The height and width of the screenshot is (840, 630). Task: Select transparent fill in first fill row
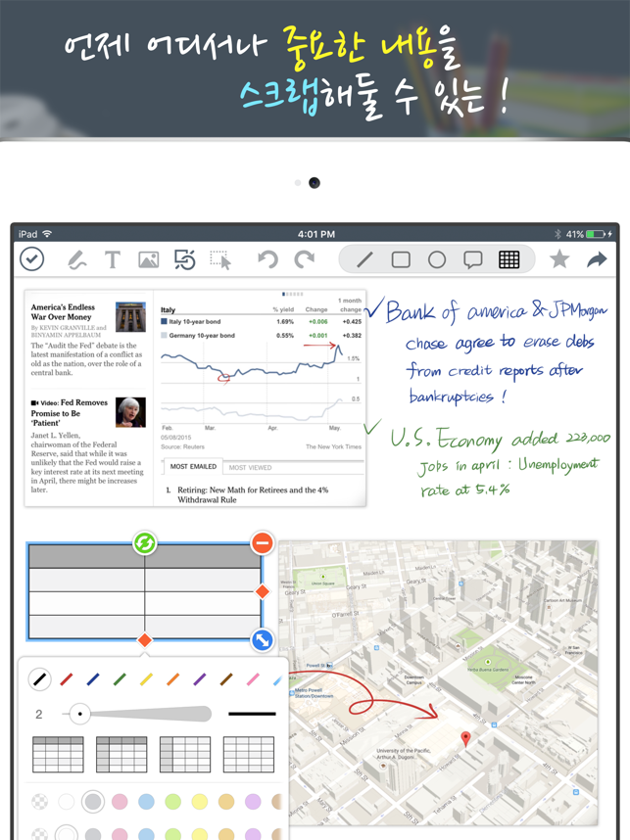tap(39, 802)
